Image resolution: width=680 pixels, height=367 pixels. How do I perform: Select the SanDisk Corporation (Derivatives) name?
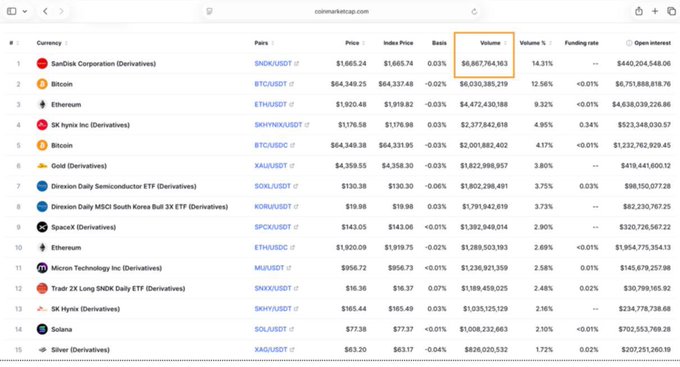pyautogui.click(x=103, y=63)
